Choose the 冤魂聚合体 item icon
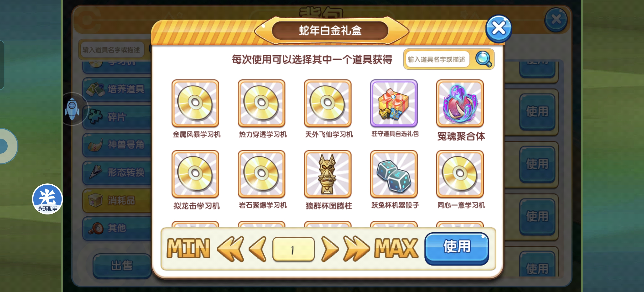The height and width of the screenshot is (292, 644). coord(460,103)
